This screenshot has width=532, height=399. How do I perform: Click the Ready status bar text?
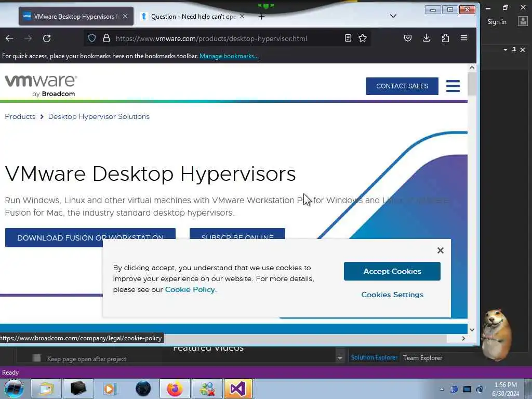click(x=10, y=372)
